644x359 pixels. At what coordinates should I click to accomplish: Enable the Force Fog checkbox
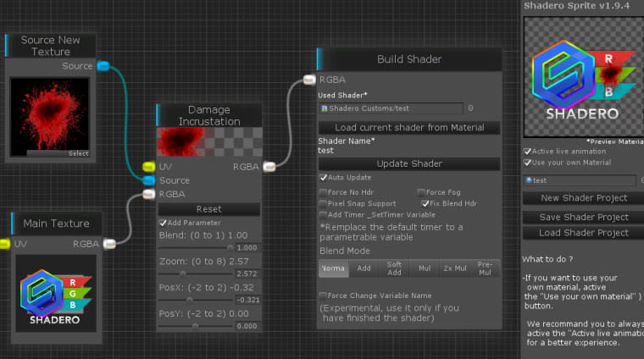click(421, 192)
